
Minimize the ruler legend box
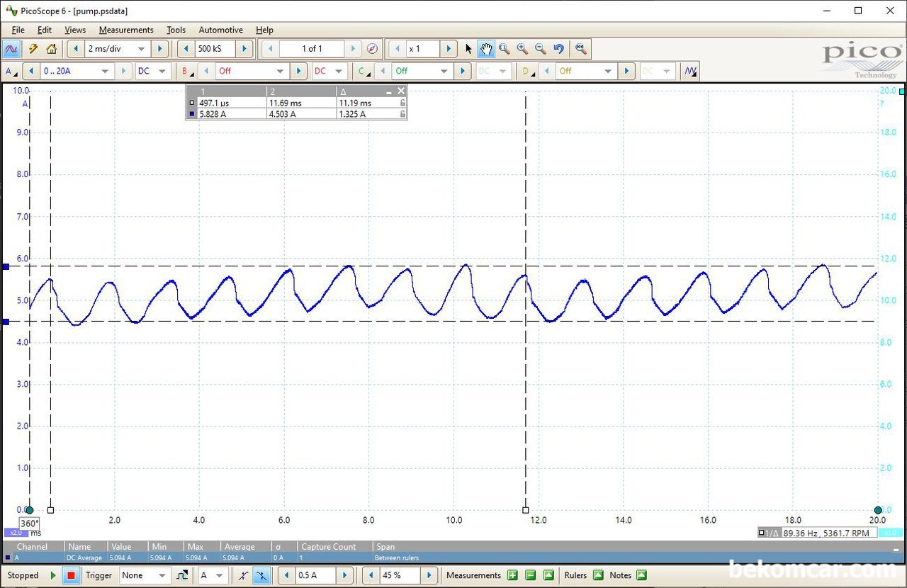389,91
